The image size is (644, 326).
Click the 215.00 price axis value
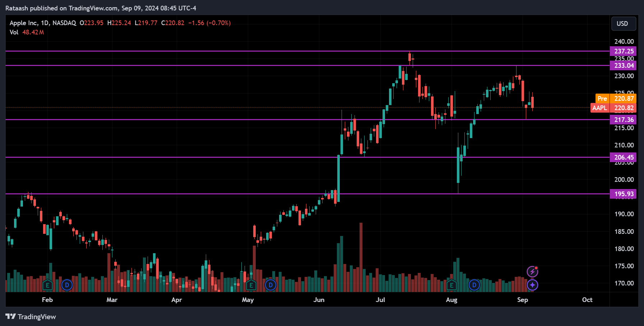pos(624,128)
